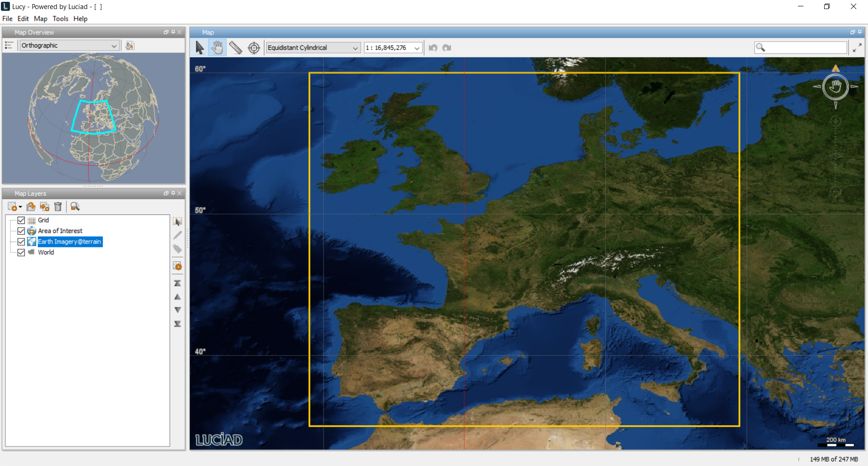This screenshot has width=868, height=466.
Task: Click the zoom-in plus on navigation slider
Action: [835, 121]
